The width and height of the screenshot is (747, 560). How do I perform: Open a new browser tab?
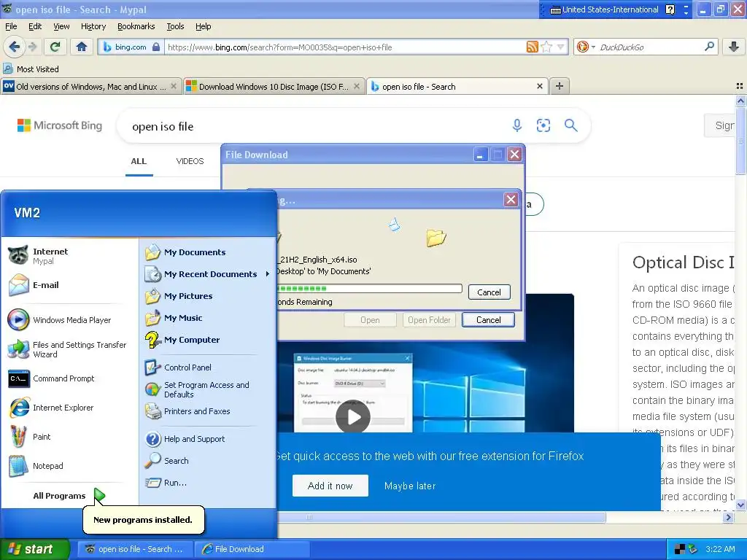tap(560, 86)
